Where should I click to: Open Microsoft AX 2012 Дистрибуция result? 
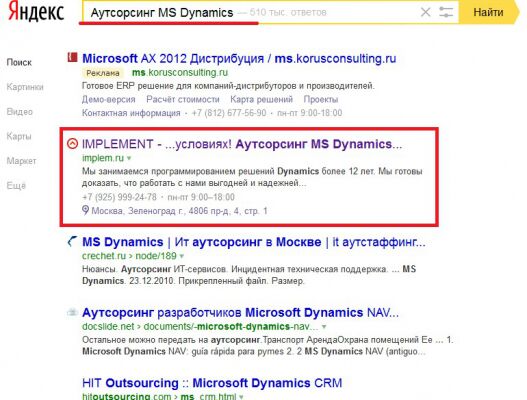point(239,58)
